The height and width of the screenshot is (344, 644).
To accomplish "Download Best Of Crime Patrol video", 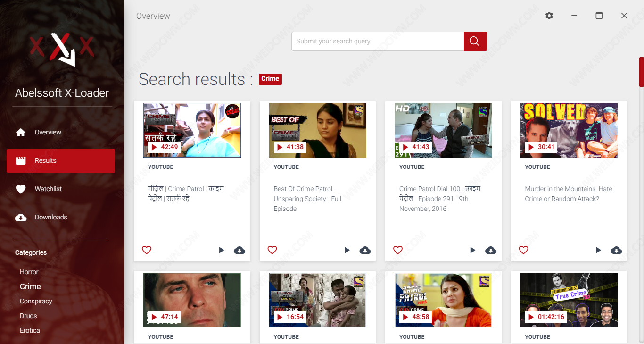I will point(365,250).
